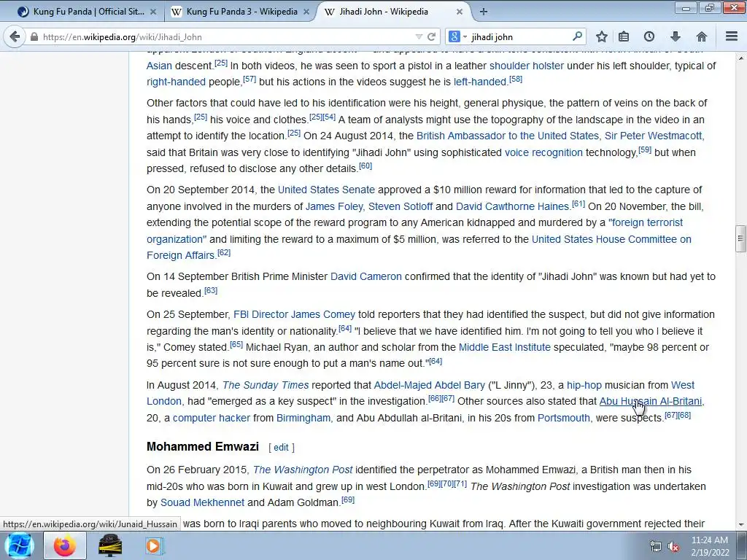Open the Birmingham link
The width and height of the screenshot is (747, 560).
click(303, 418)
